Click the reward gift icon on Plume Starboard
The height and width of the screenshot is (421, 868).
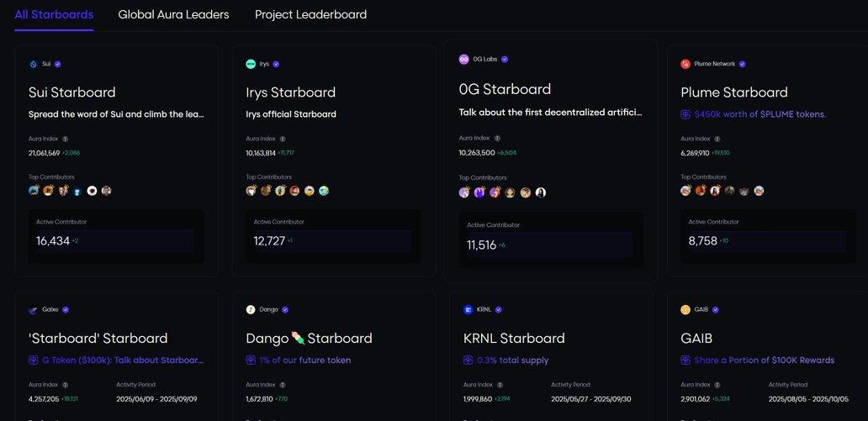[x=685, y=114]
